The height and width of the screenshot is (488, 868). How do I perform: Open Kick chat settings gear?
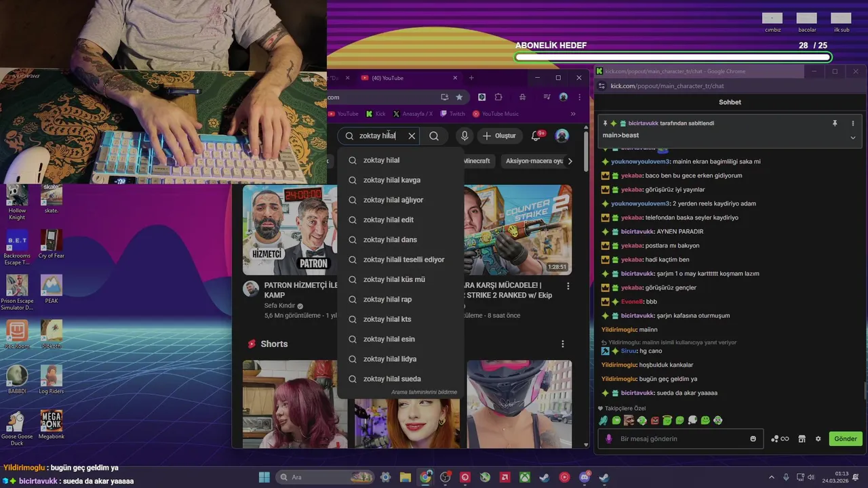[x=818, y=439]
